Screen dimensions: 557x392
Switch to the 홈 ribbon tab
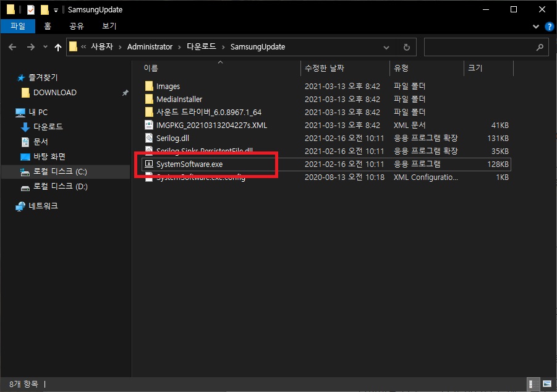click(x=48, y=27)
